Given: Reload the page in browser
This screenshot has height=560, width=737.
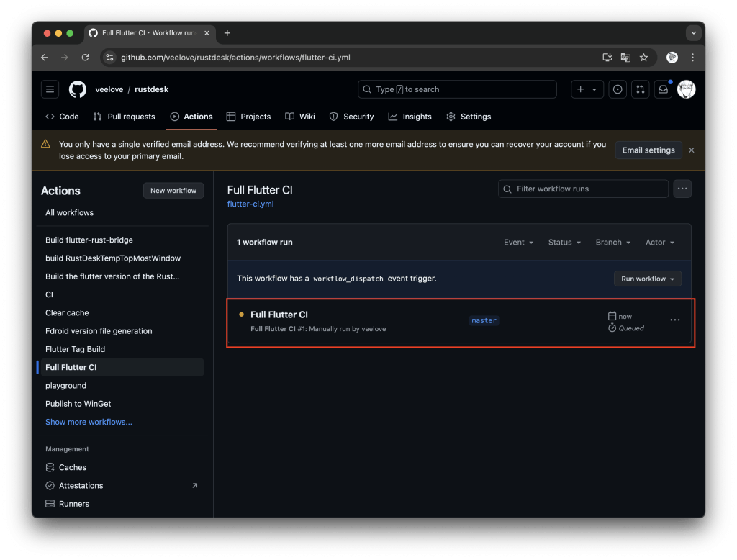Looking at the screenshot, I should click(85, 58).
